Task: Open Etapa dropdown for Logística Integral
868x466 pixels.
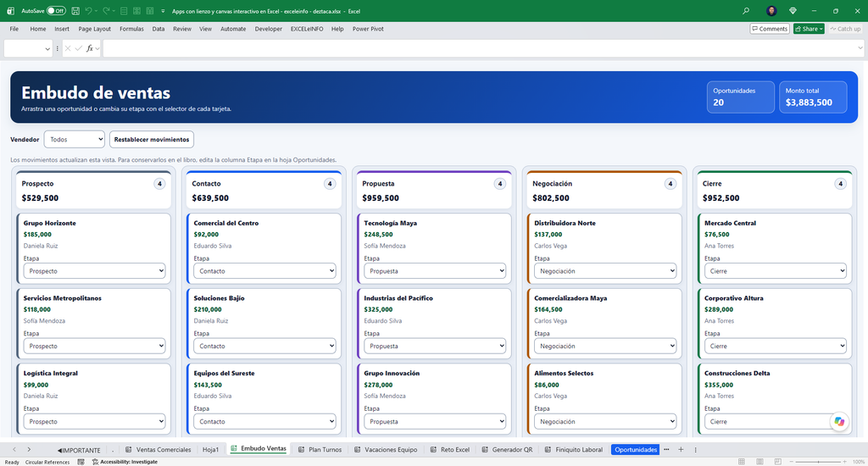Action: pos(94,421)
